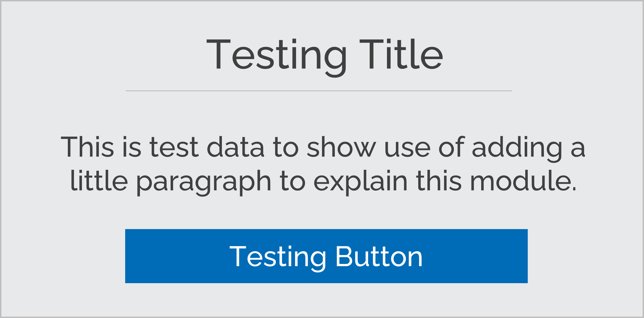Click the second 'this' before 'module.'
644x318 pixels.
(x=439, y=181)
